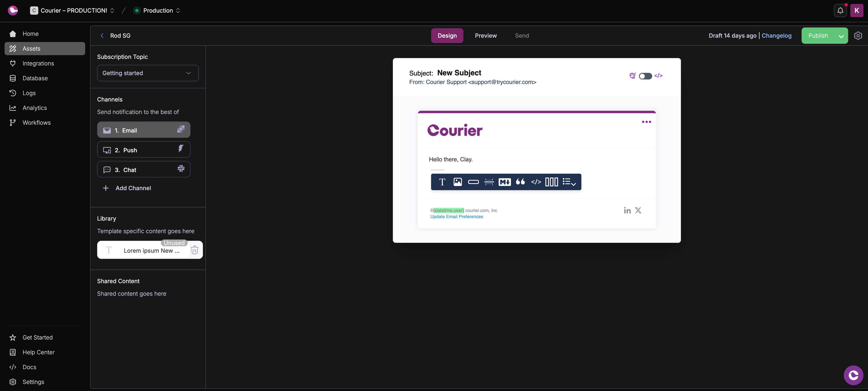Toggle between design and code view
Viewport: 868px width, 391px height.
click(645, 76)
